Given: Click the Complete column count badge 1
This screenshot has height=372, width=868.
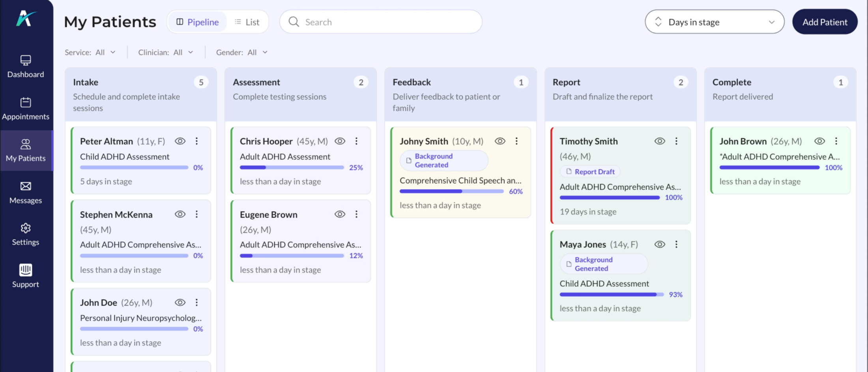Looking at the screenshot, I should tap(841, 82).
